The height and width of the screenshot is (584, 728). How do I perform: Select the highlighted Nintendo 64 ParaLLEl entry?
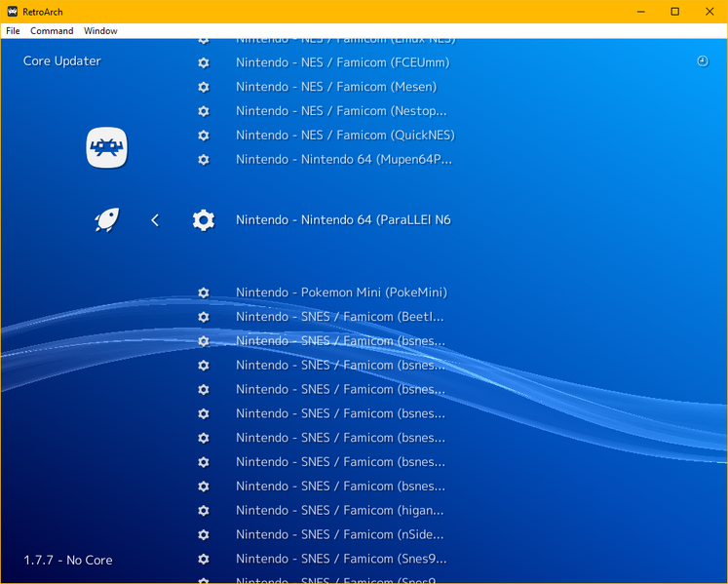(342, 220)
